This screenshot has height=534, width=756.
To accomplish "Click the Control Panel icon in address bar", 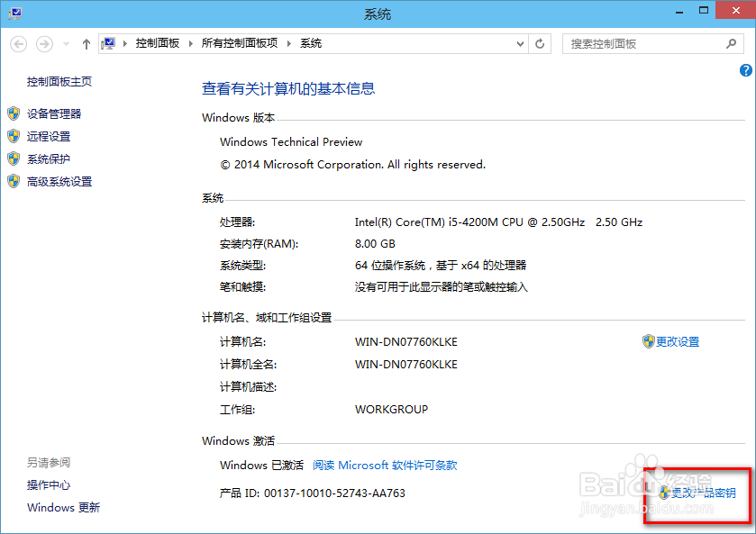I will [x=108, y=42].
